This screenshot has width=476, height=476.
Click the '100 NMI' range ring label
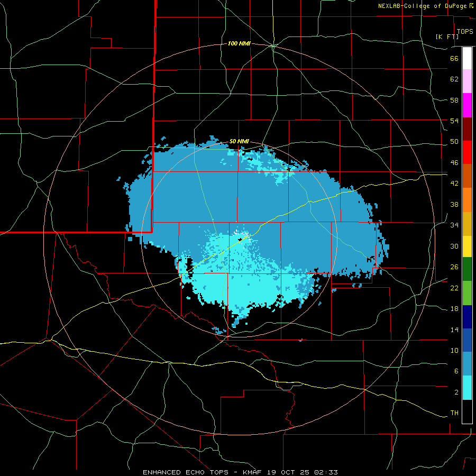(x=239, y=44)
